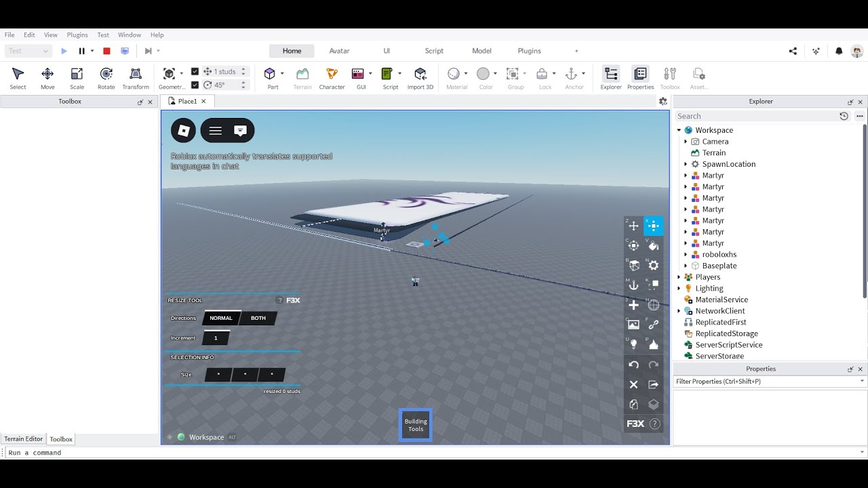Screen dimensions: 868x488
Task: Open the File menu
Action: (x=9, y=35)
